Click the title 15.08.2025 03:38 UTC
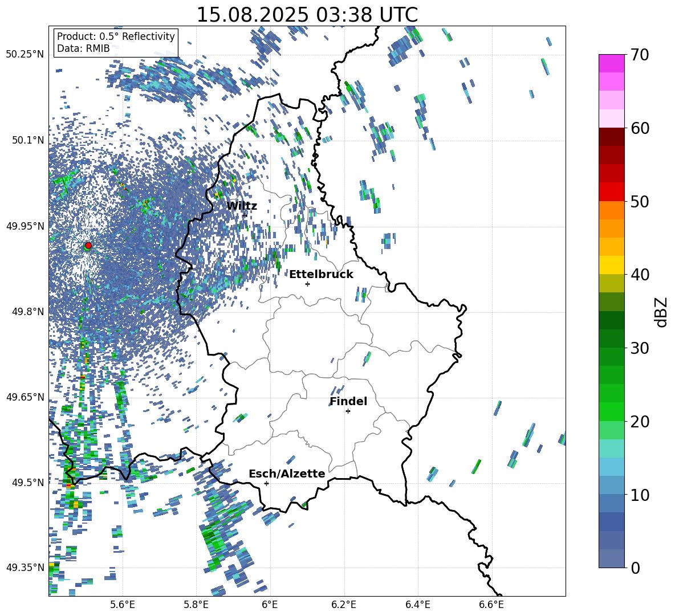This screenshot has width=675, height=616. (307, 15)
